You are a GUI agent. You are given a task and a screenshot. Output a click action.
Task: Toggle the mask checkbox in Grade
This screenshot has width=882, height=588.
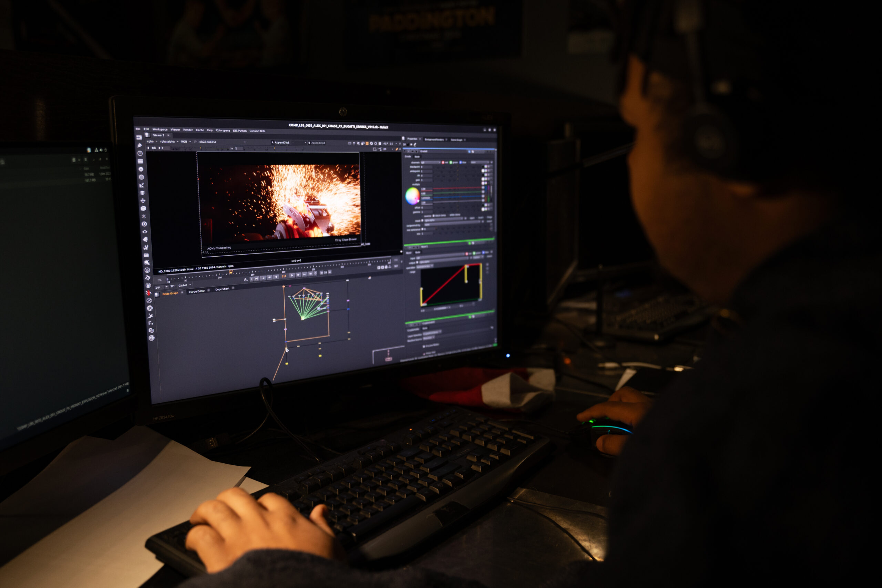click(x=422, y=220)
